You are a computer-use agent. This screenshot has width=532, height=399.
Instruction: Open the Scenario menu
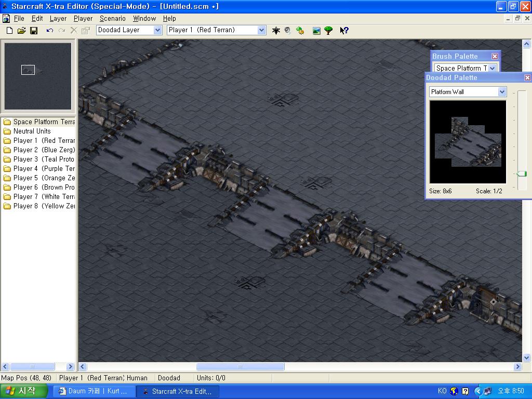click(112, 18)
